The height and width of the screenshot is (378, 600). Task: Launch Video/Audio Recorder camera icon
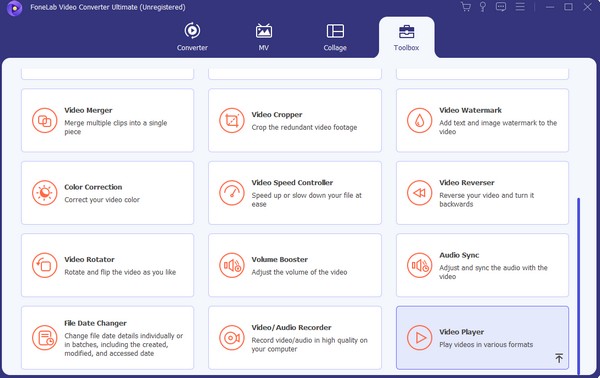point(232,337)
